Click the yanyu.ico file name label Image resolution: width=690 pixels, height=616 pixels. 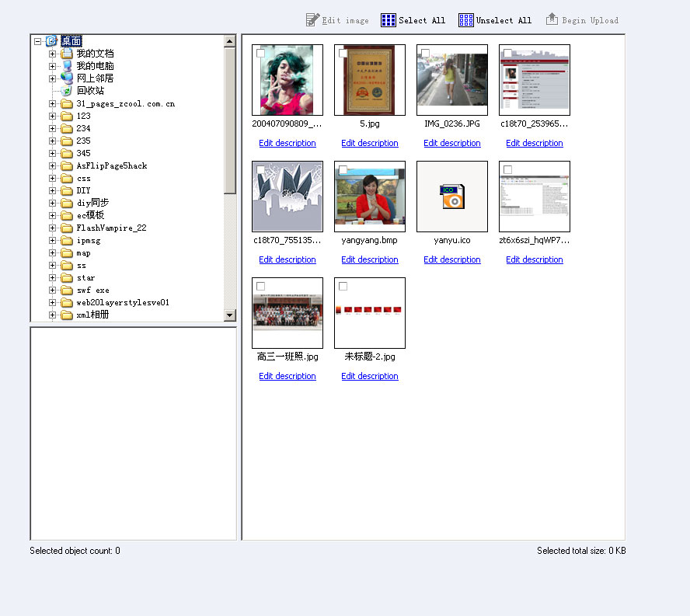pos(452,240)
